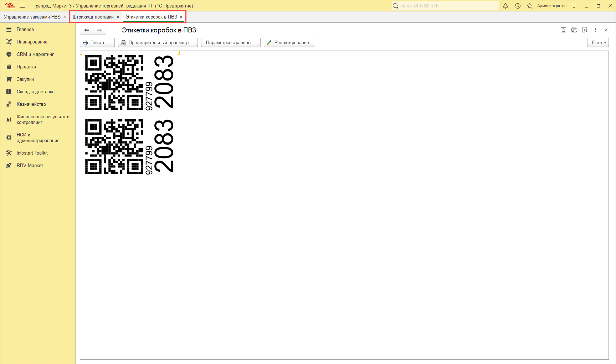Screen dimensions: 616x364
Task: Open Казначейство coins icon
Action: pyautogui.click(x=9, y=104)
